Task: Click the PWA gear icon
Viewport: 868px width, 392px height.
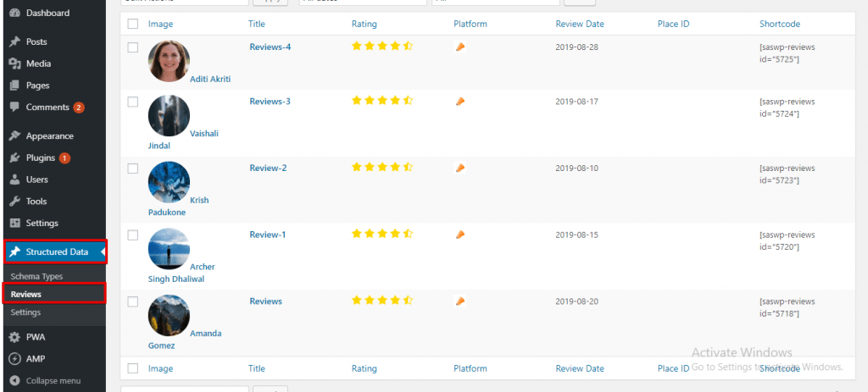Action: 15,337
